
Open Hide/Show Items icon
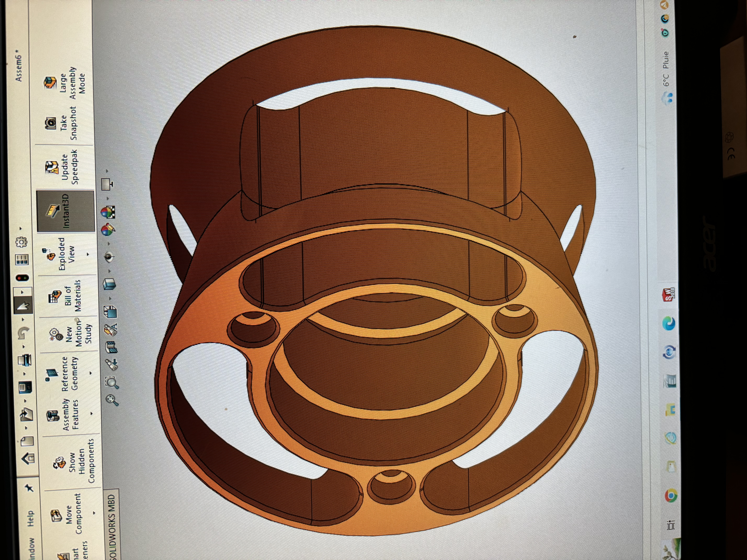(x=109, y=257)
